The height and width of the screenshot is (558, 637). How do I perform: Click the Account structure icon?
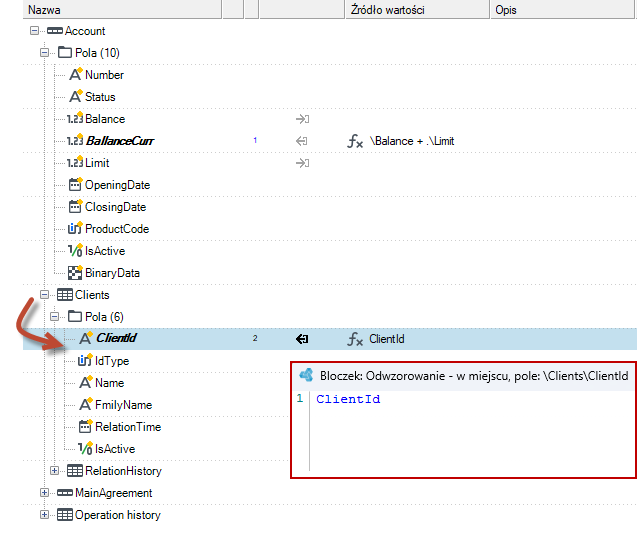click(x=55, y=31)
